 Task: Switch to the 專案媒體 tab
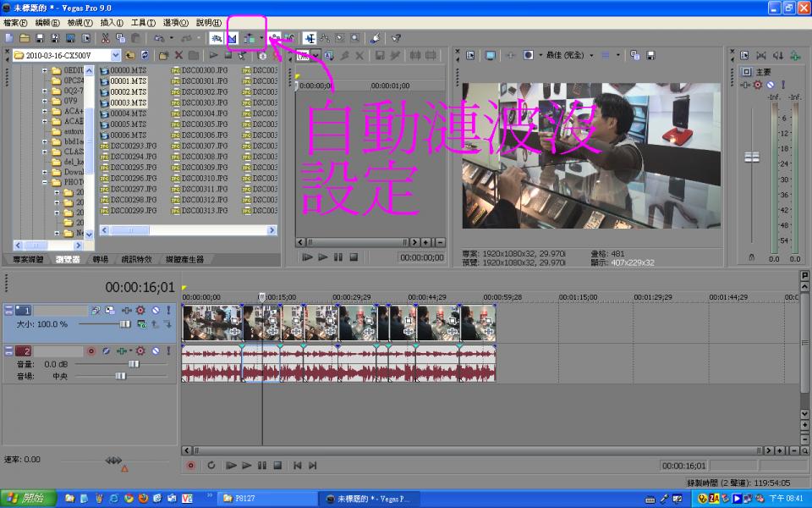28,259
